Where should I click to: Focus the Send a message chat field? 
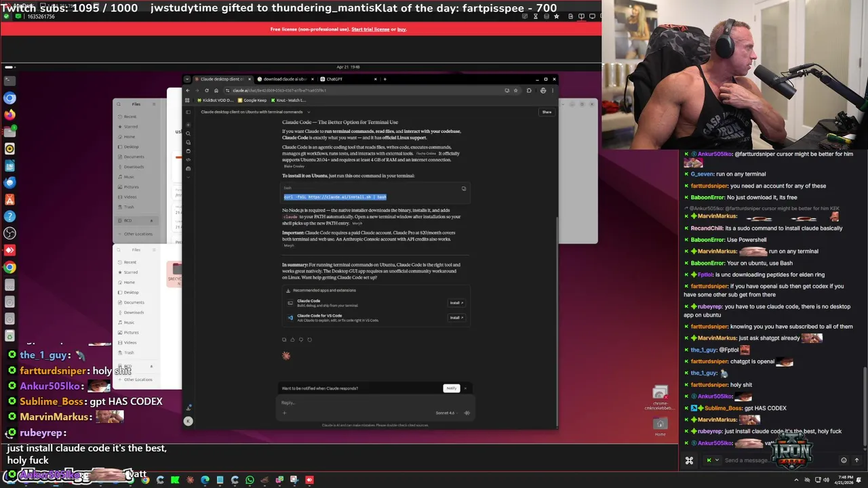coord(780,460)
